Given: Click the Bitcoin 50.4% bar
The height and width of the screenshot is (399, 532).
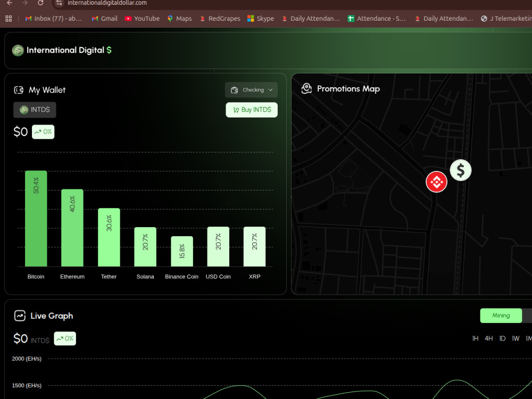Looking at the screenshot, I should pos(36,219).
